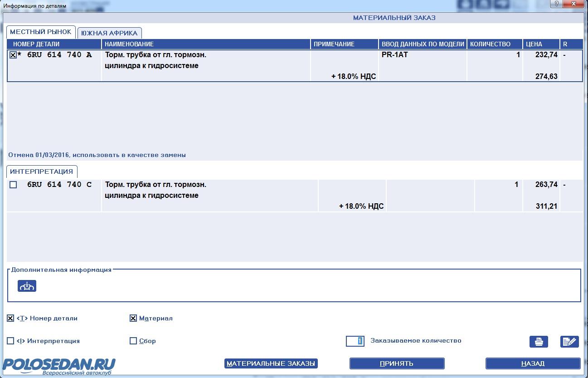Toggle the Материал checkbox

point(133,319)
